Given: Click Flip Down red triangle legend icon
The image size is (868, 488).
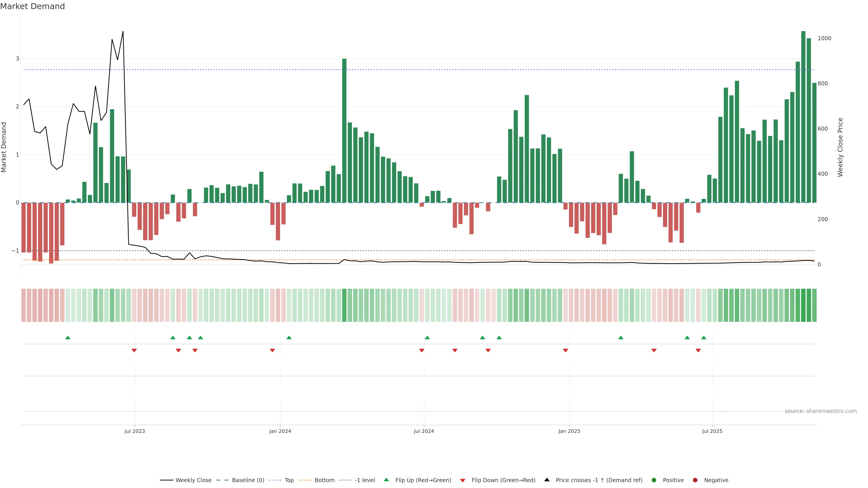Looking at the screenshot, I should pyautogui.click(x=463, y=480).
